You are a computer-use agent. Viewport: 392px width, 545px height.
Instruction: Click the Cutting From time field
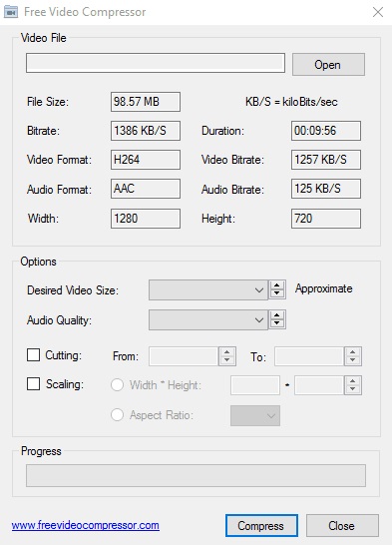tap(184, 356)
